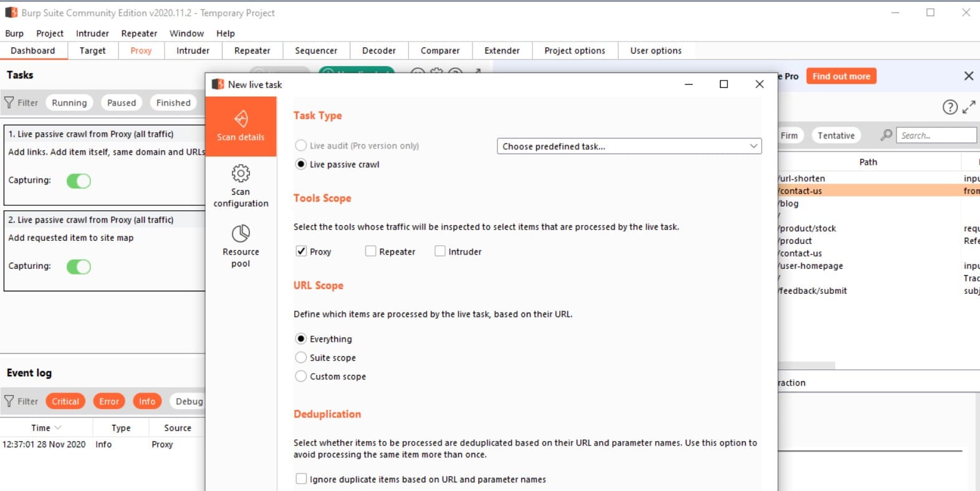Check the Repeater tools scope checkbox
This screenshot has height=491, width=980.
(370, 251)
